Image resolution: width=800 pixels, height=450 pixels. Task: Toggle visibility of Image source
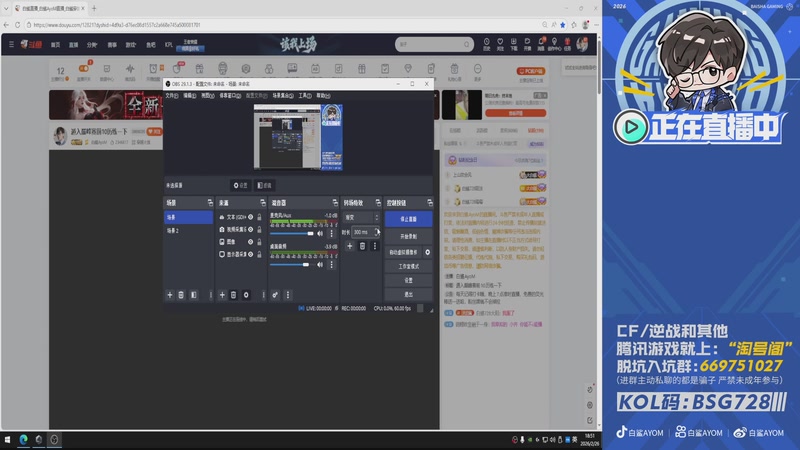pyautogui.click(x=251, y=241)
